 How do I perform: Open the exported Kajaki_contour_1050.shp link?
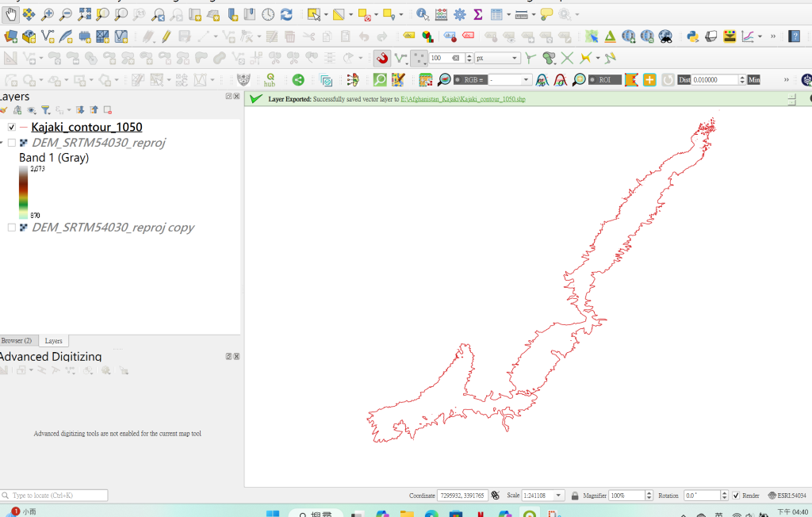[462, 99]
